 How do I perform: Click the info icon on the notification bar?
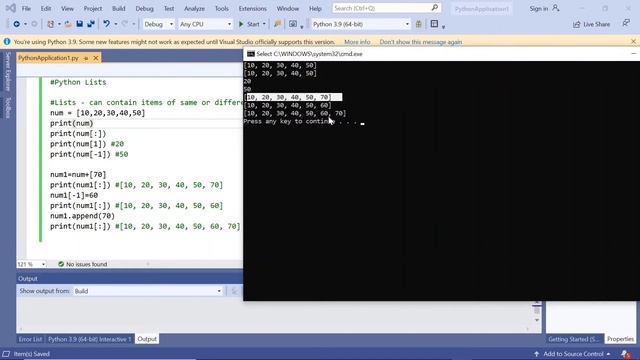click(7, 42)
